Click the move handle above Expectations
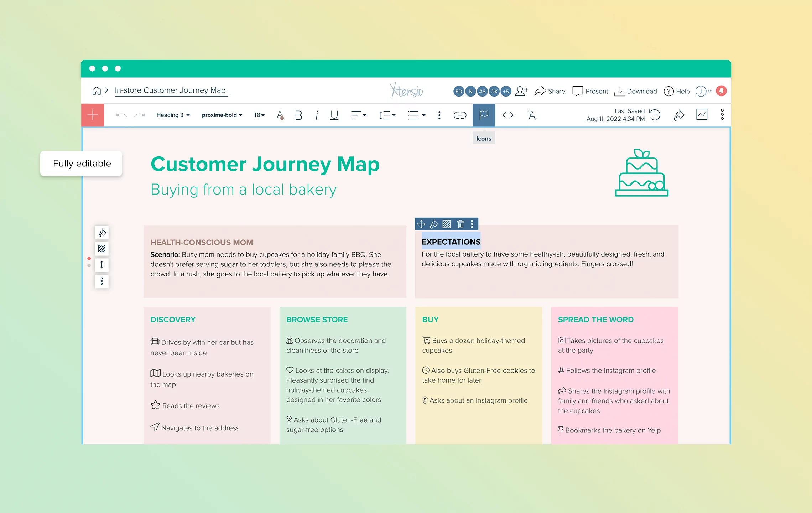Screen dimensions: 812x513 422,224
